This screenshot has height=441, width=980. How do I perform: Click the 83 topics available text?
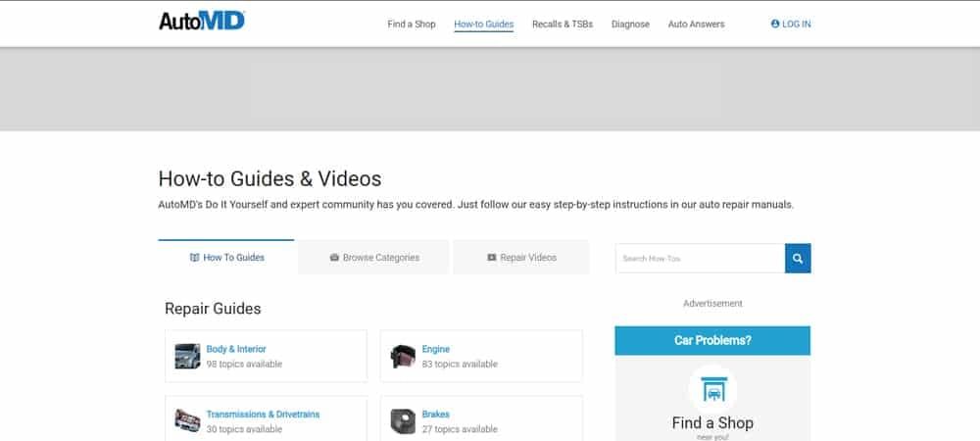[x=460, y=365]
